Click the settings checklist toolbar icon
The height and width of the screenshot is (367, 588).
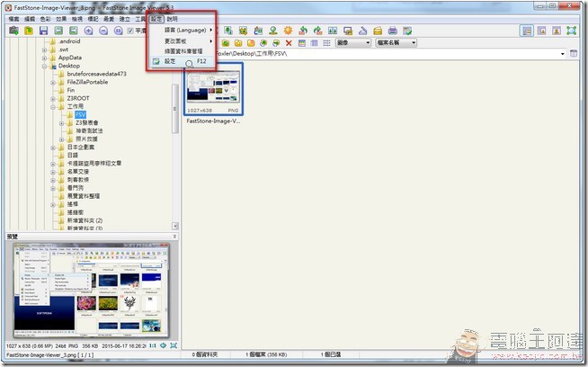407,31
